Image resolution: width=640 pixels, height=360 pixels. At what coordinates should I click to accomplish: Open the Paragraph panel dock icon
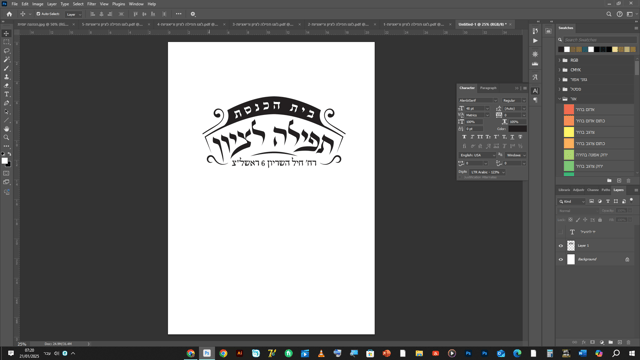point(535,100)
